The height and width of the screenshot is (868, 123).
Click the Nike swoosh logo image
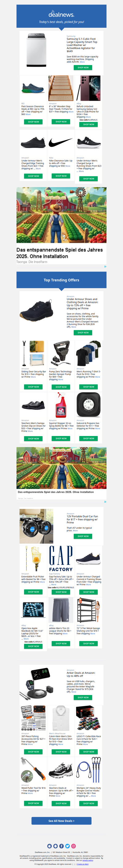coord(61,142)
